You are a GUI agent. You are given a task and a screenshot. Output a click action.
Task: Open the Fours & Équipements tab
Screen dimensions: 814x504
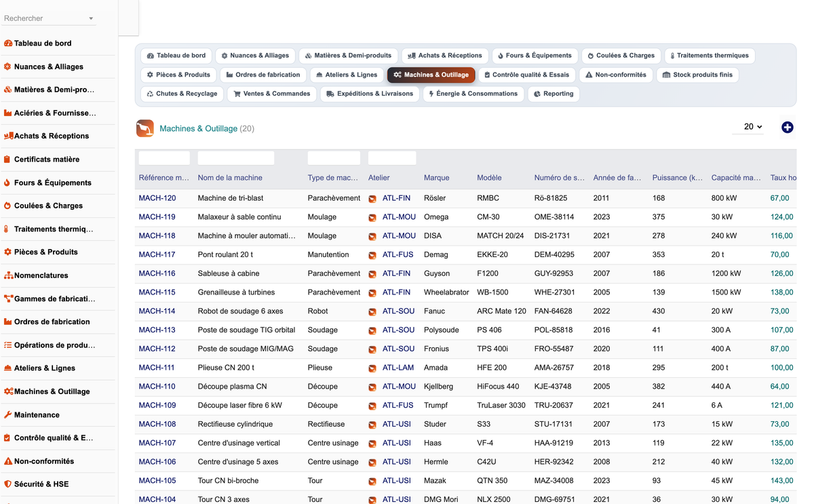[535, 56]
